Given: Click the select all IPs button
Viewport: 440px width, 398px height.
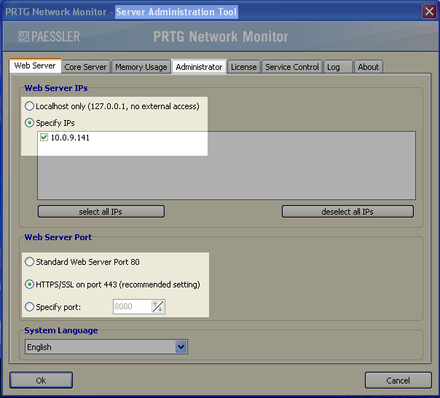Looking at the screenshot, I should pos(101,212).
